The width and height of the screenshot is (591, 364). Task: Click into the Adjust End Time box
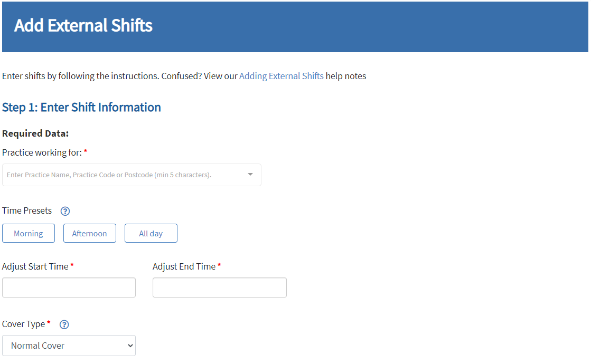[220, 288]
